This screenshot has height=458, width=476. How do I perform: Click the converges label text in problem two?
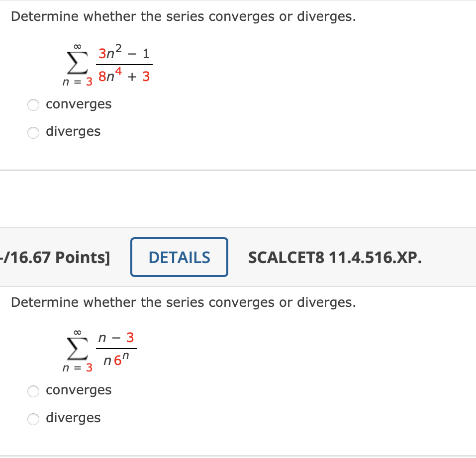(x=78, y=390)
